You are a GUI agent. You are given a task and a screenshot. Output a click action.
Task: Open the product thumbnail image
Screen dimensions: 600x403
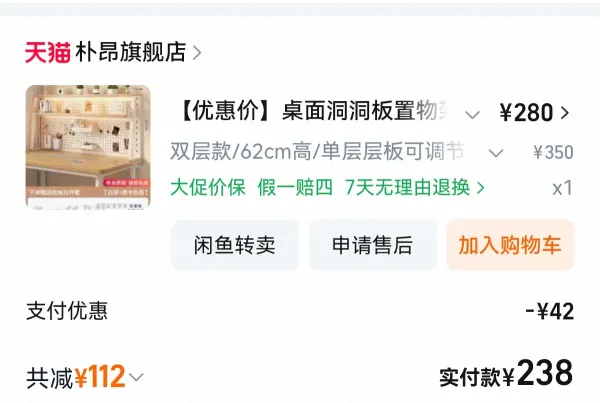pyautogui.click(x=88, y=147)
